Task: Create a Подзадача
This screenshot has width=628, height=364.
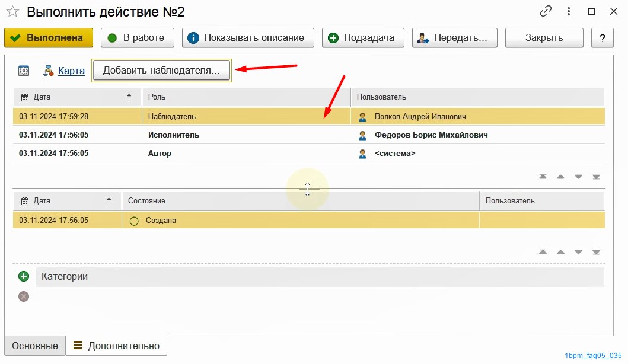Action: click(363, 38)
